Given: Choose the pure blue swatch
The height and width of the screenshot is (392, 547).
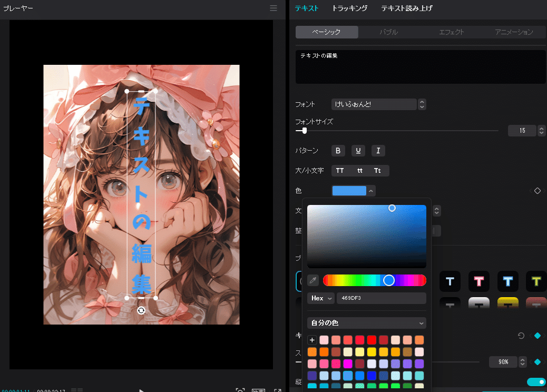Looking at the screenshot, I should pyautogui.click(x=372, y=376).
